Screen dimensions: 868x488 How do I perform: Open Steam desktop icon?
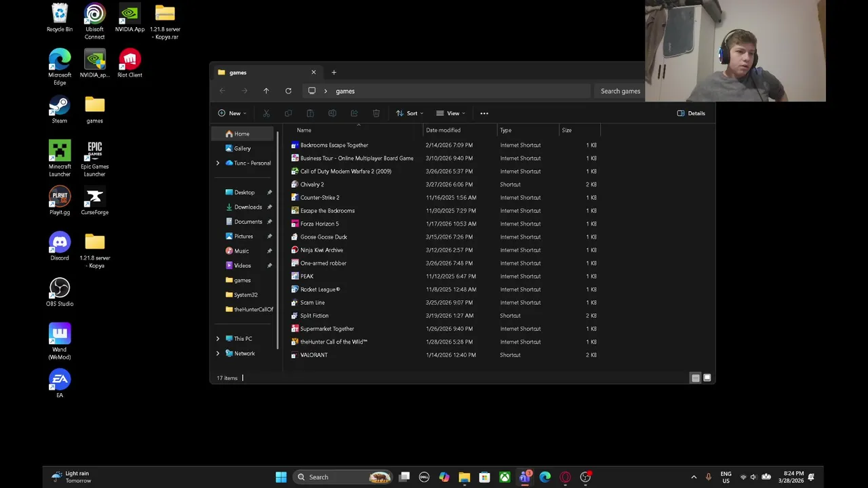click(60, 110)
